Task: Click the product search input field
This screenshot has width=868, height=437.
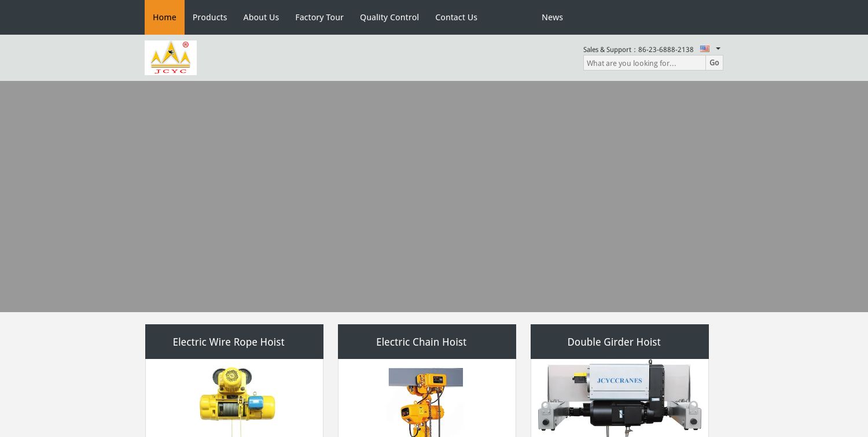Action: [x=642, y=63]
